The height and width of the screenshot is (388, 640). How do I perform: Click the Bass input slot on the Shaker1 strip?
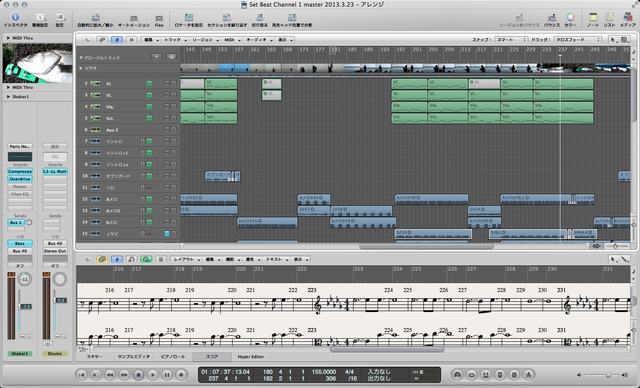pos(20,243)
